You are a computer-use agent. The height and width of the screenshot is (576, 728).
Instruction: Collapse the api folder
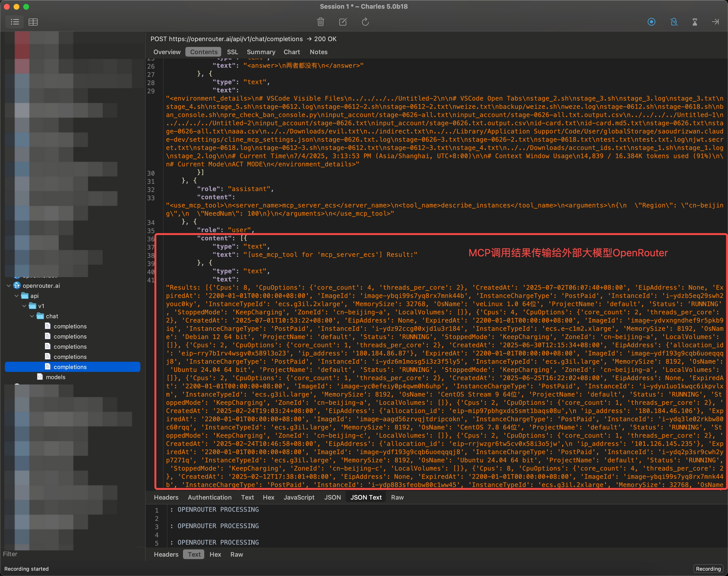pos(16,296)
